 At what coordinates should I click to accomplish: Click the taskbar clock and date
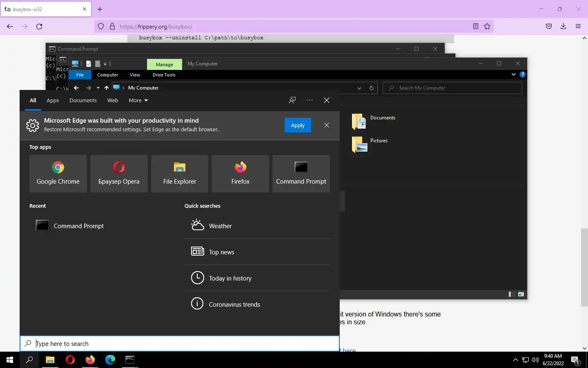[x=553, y=359]
